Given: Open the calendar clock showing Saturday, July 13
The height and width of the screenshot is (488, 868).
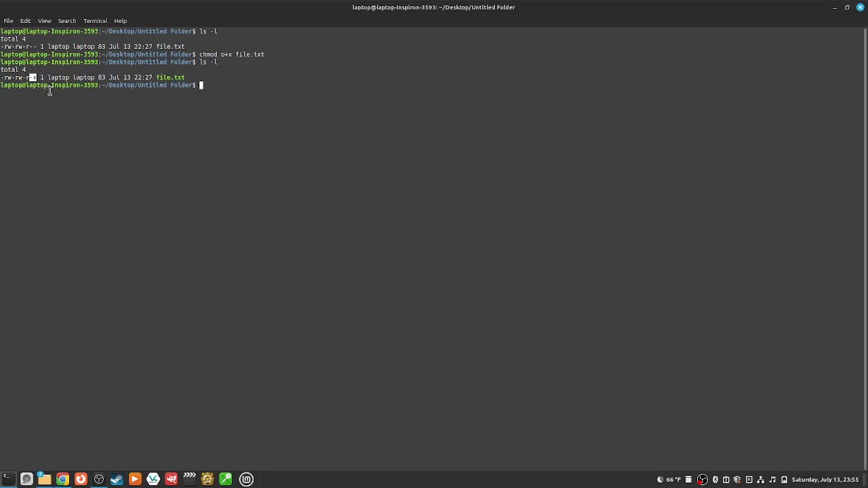Looking at the screenshot, I should (x=825, y=480).
